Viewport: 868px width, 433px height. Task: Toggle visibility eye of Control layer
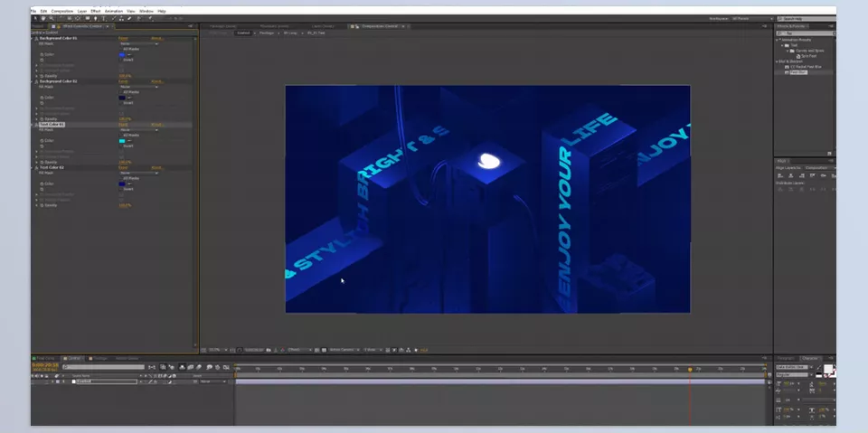[33, 381]
